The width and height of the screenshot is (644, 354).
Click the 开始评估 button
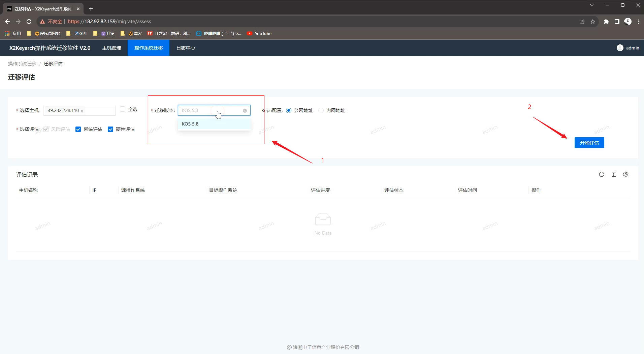[589, 143]
